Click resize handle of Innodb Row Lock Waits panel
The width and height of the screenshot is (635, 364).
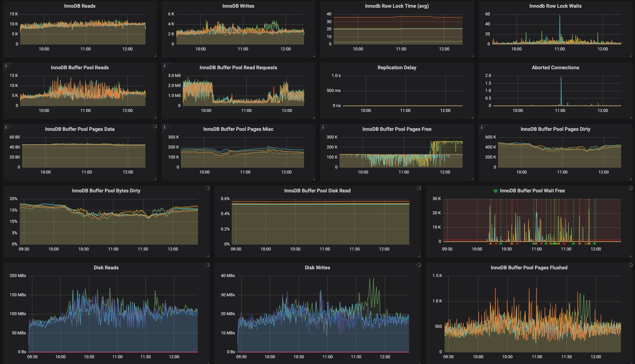click(631, 56)
